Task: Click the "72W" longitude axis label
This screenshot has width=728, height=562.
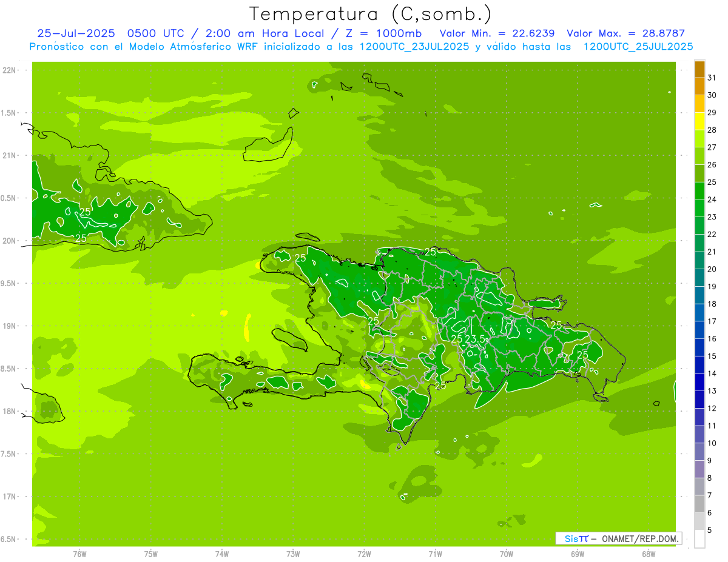Action: click(364, 554)
